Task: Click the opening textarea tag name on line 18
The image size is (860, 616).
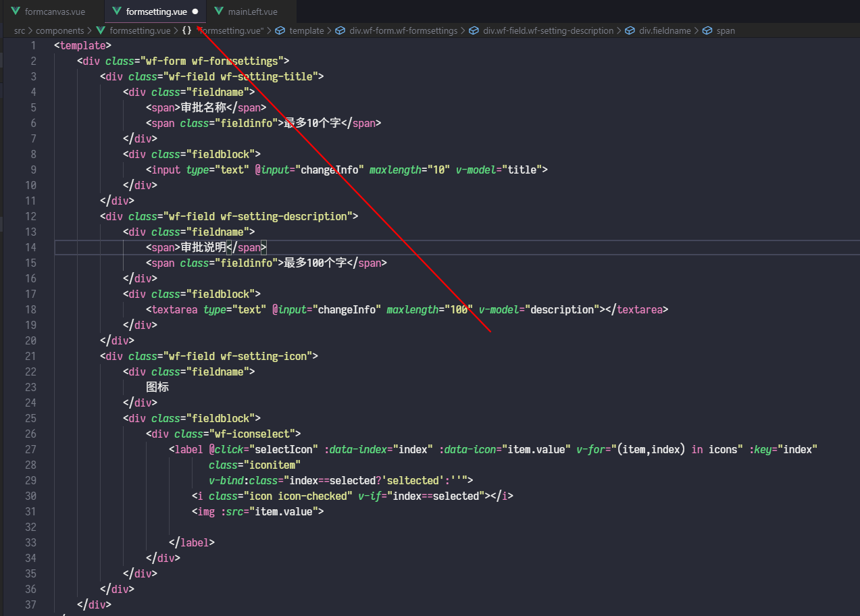Action: [x=174, y=309]
